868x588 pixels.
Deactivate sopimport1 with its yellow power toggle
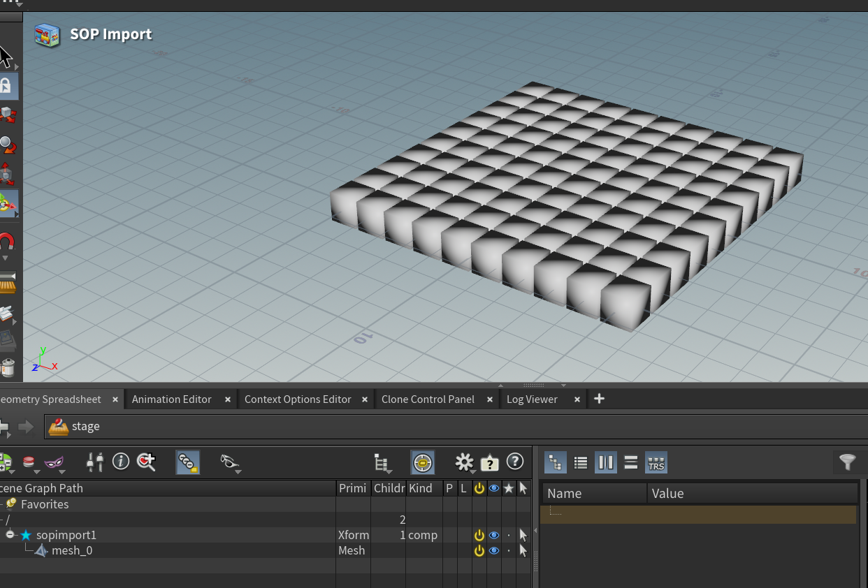pyautogui.click(x=479, y=535)
